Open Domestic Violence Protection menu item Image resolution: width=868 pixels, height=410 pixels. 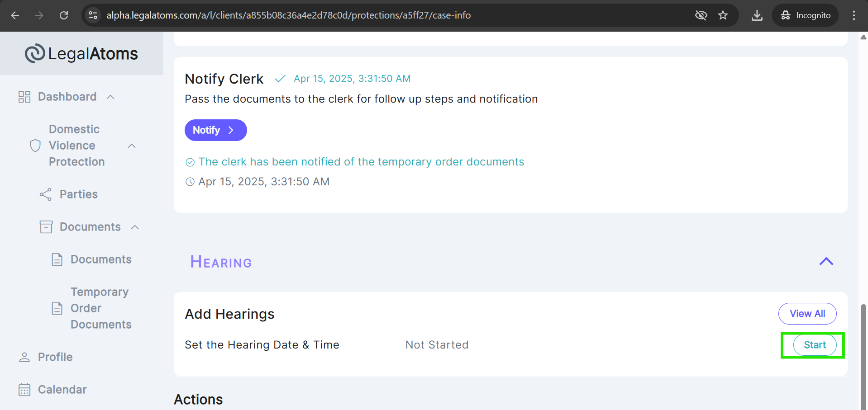(x=76, y=146)
